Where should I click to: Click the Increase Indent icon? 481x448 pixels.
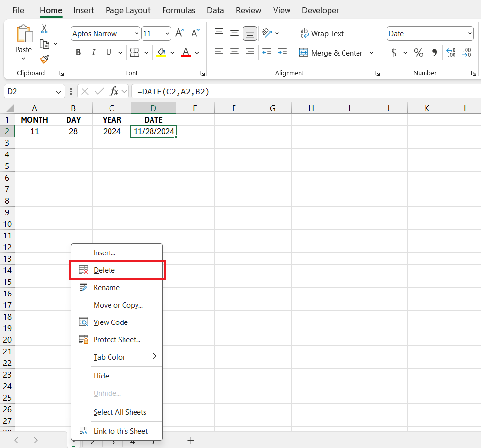282,53
